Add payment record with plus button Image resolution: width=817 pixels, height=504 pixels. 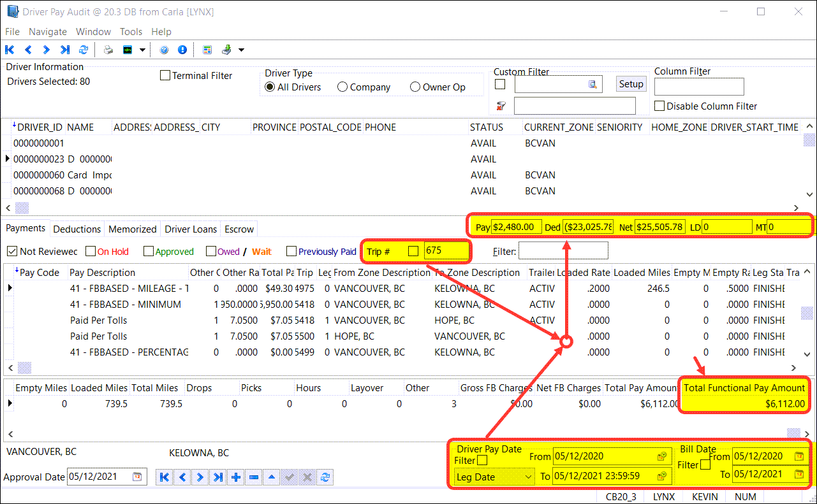(x=236, y=477)
